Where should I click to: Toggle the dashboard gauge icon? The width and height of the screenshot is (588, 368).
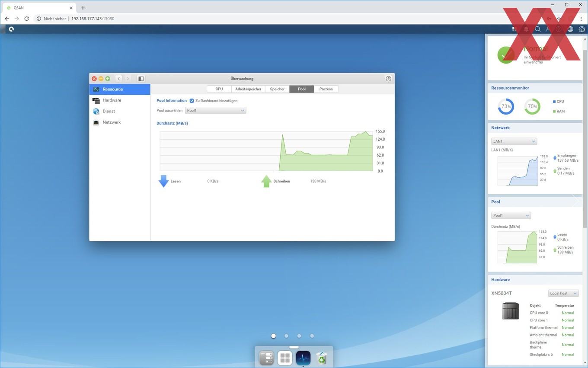(582, 29)
